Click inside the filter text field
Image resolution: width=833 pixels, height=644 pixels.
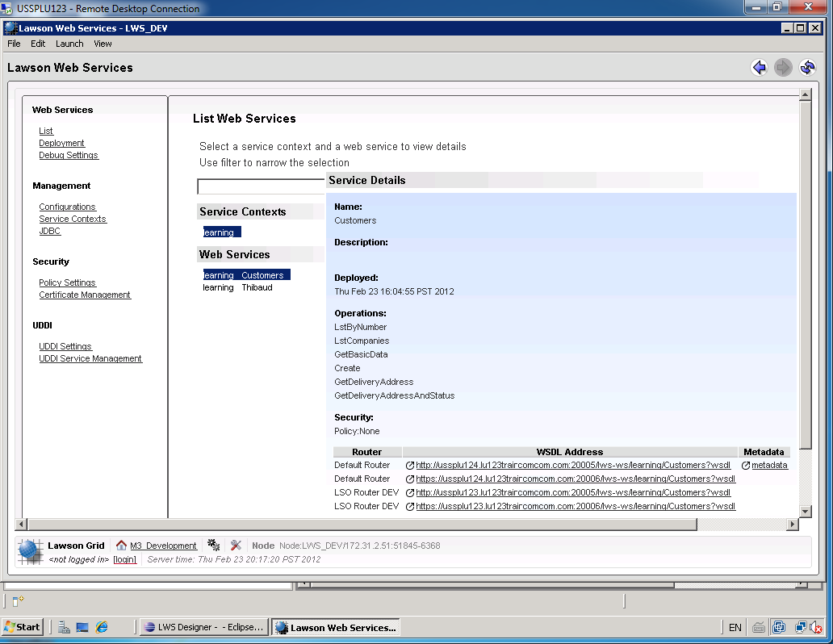(262, 186)
